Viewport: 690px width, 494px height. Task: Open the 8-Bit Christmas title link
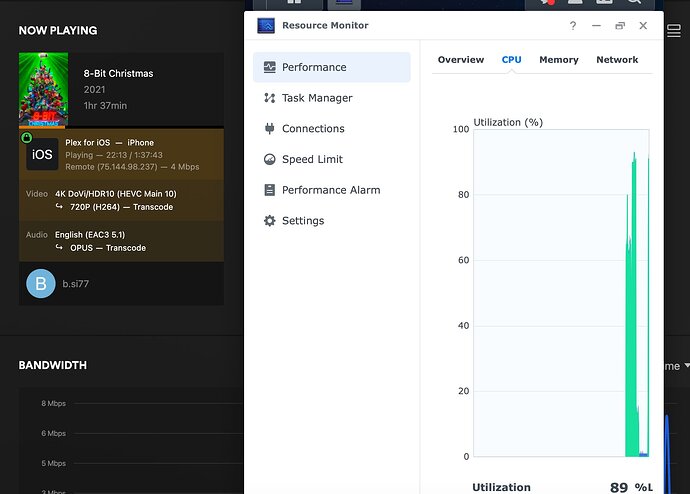(x=118, y=73)
